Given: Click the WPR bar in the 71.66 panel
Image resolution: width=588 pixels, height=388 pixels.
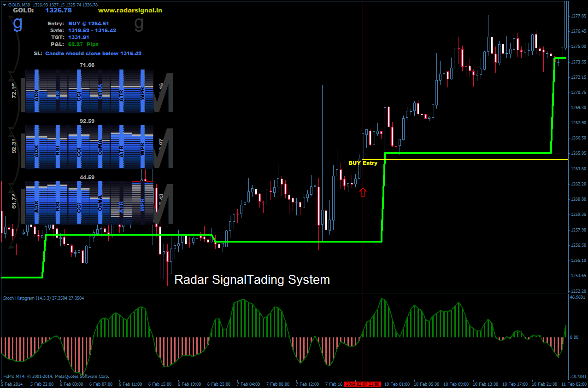Looking at the screenshot, I should (142, 91).
